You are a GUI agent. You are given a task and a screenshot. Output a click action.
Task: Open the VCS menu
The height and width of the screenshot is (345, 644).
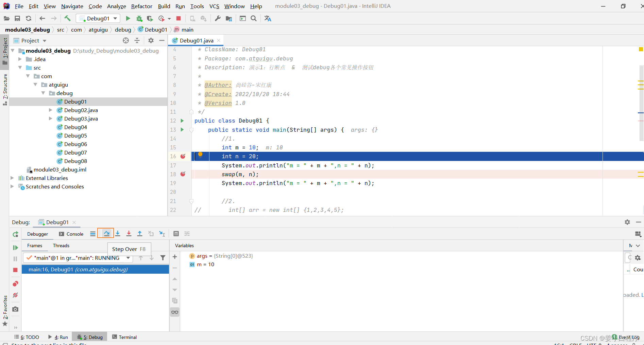coord(214,6)
